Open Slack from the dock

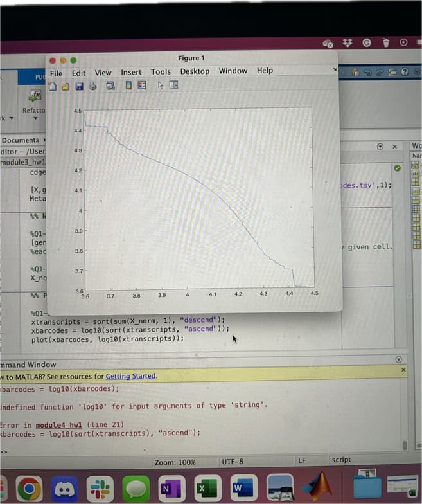pos(99,489)
